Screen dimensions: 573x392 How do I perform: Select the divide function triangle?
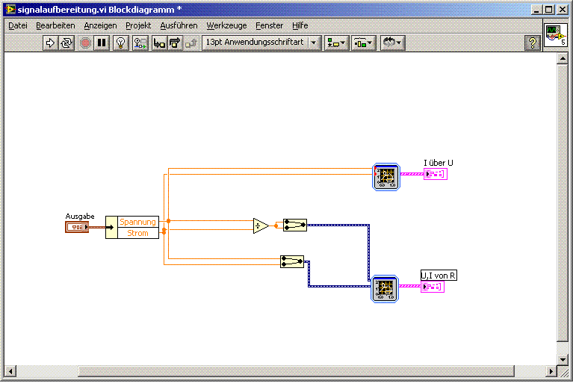pyautogui.click(x=261, y=226)
